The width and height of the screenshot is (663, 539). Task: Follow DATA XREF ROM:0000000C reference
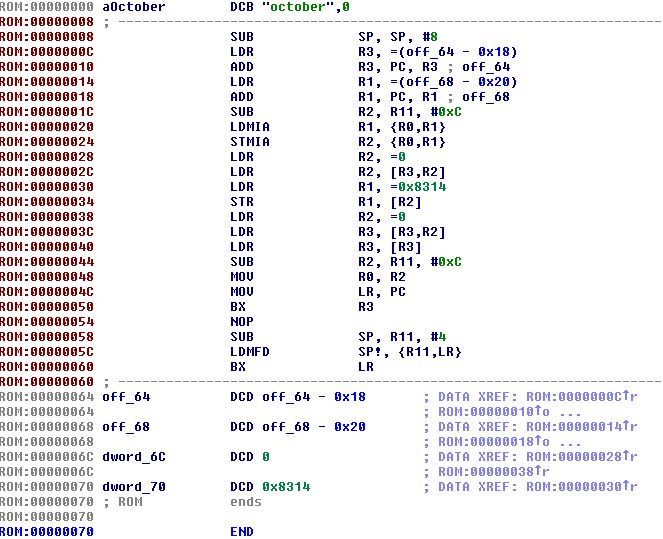coord(581,397)
